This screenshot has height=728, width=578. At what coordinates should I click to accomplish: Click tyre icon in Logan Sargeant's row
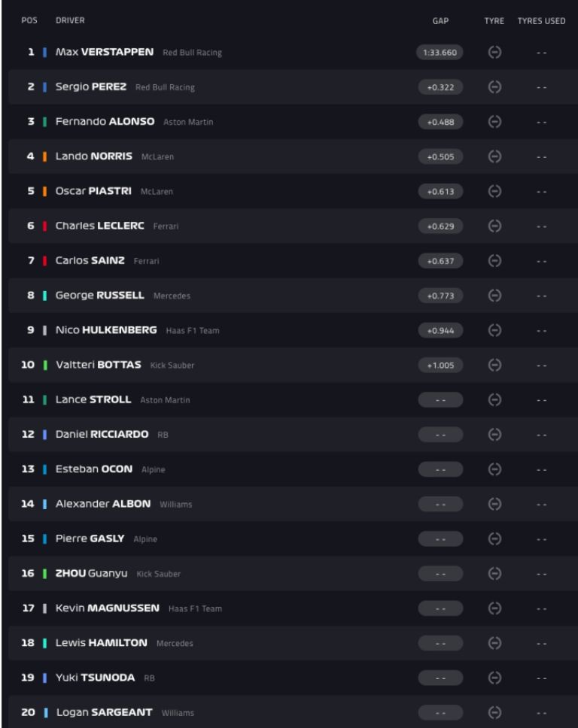coord(494,712)
